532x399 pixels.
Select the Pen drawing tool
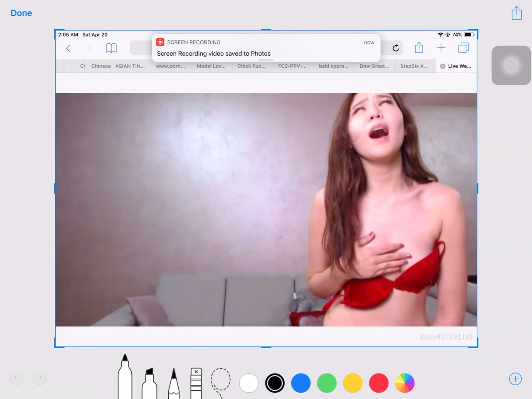pos(125,378)
